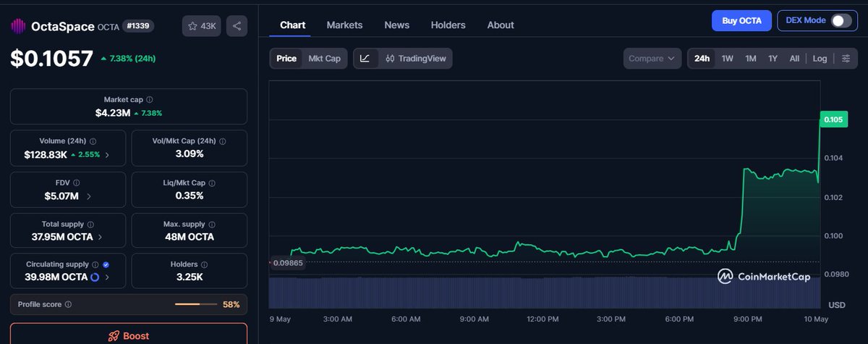The width and height of the screenshot is (868, 344).
Task: Select the 1Y time range
Action: coord(773,59)
